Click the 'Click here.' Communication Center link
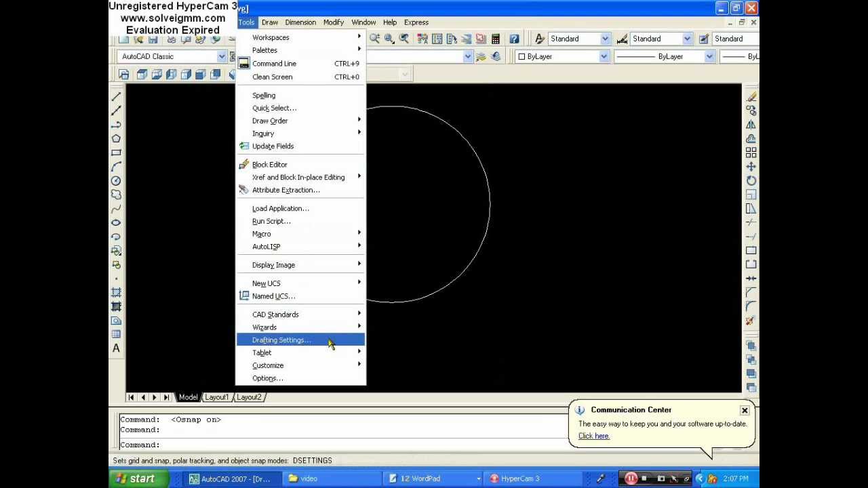This screenshot has width=868, height=488. (x=594, y=436)
